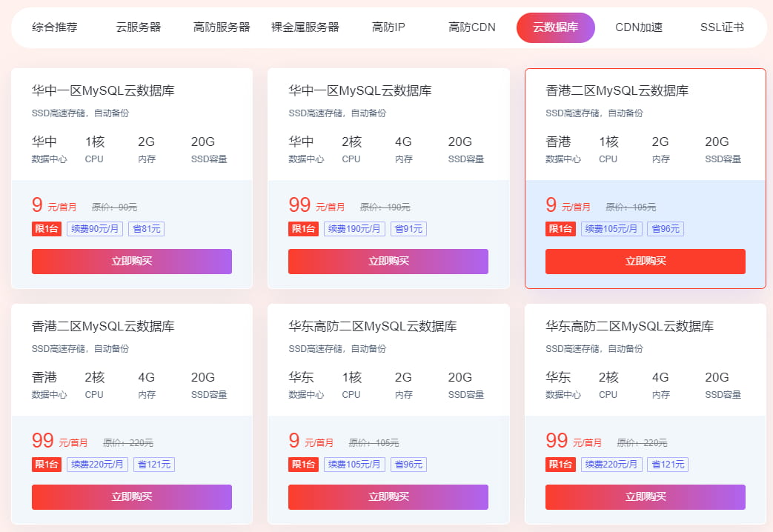Select the 高防服务器 tab

point(219,26)
